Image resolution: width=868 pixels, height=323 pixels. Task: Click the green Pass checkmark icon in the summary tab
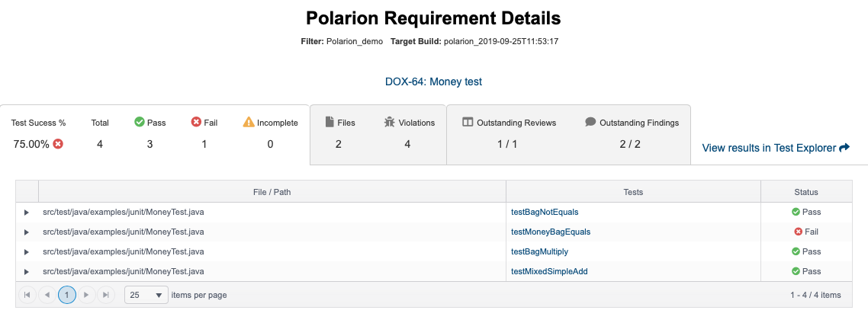(140, 122)
